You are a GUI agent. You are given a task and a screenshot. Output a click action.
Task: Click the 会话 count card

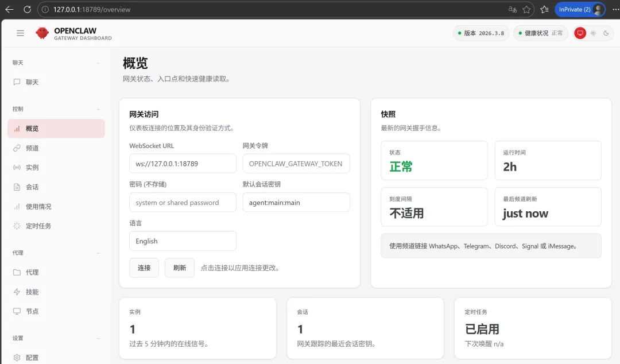pos(365,328)
